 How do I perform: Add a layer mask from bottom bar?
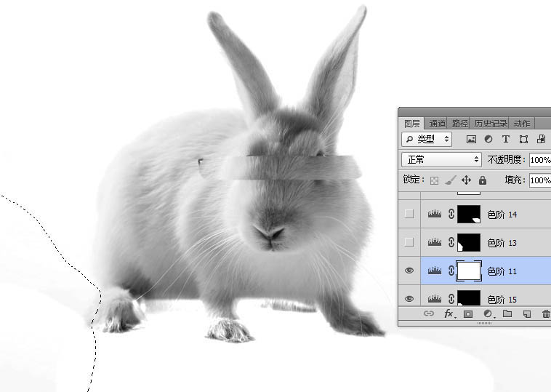click(x=468, y=314)
